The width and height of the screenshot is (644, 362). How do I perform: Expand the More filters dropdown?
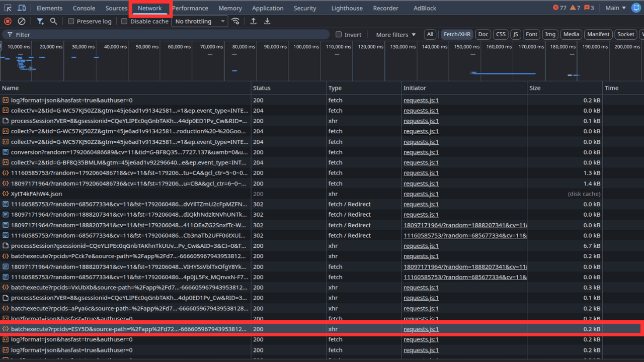(x=396, y=35)
